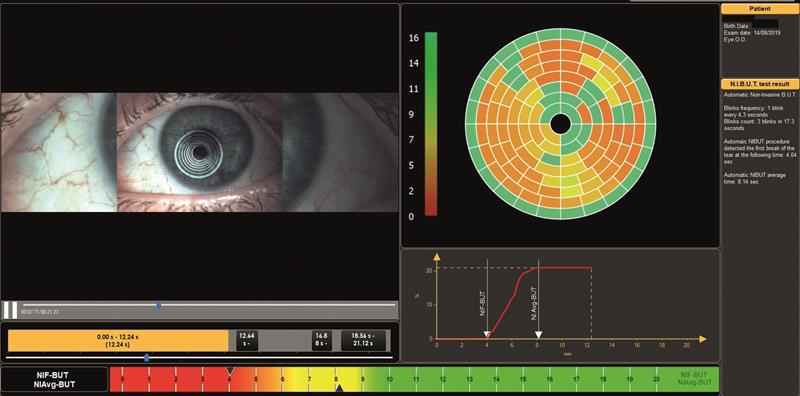Screen dimensions: 800x396
Task: Click the NI Avg-BUT white arrow marker on graph
Action: tap(538, 335)
